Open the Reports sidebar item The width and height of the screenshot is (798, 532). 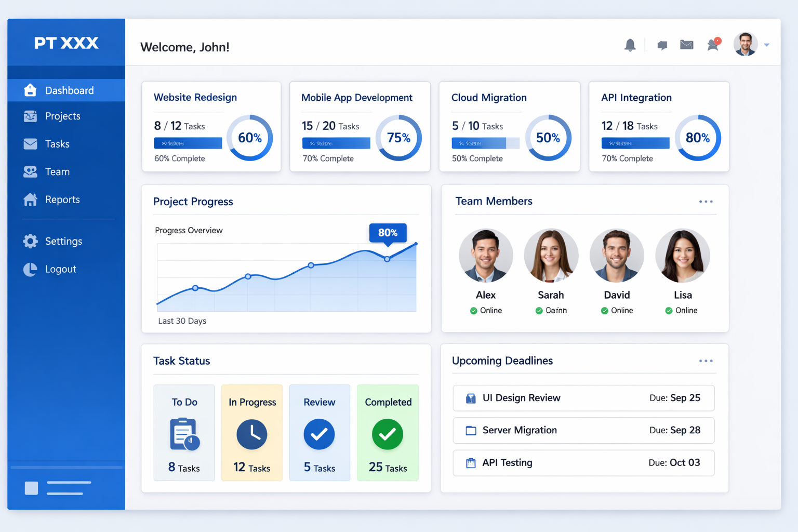(62, 199)
